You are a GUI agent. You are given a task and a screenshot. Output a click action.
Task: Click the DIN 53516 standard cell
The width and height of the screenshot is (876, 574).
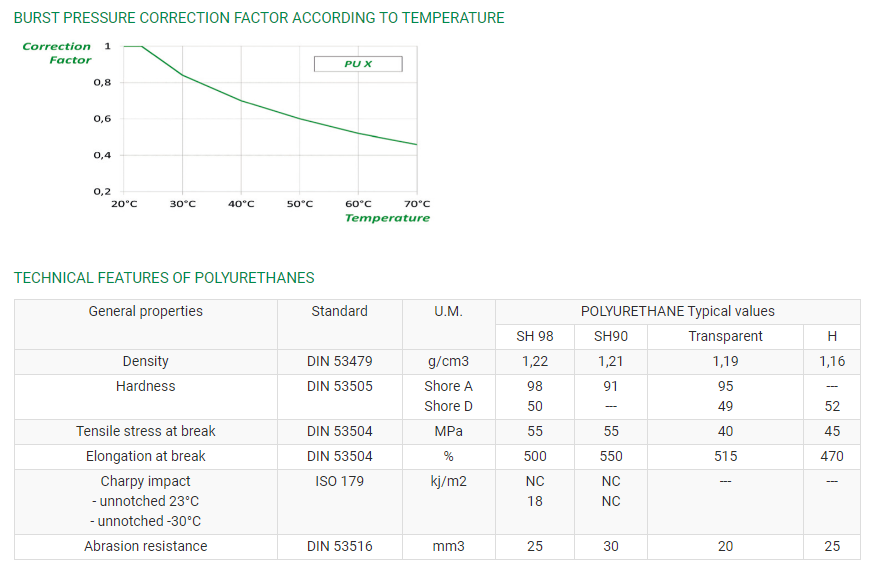(339, 546)
